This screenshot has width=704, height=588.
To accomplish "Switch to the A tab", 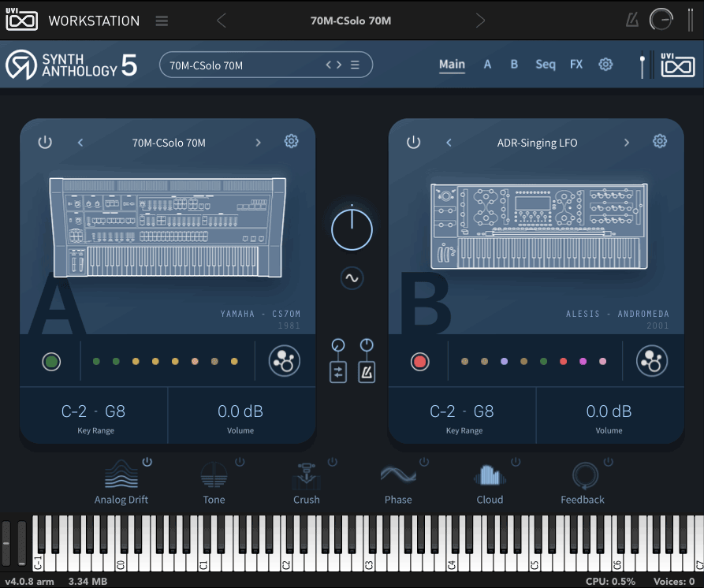I will tap(487, 65).
